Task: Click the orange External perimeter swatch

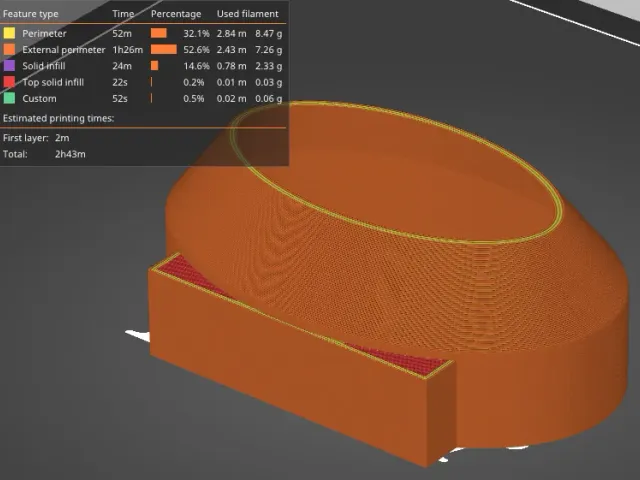Action: [9, 49]
